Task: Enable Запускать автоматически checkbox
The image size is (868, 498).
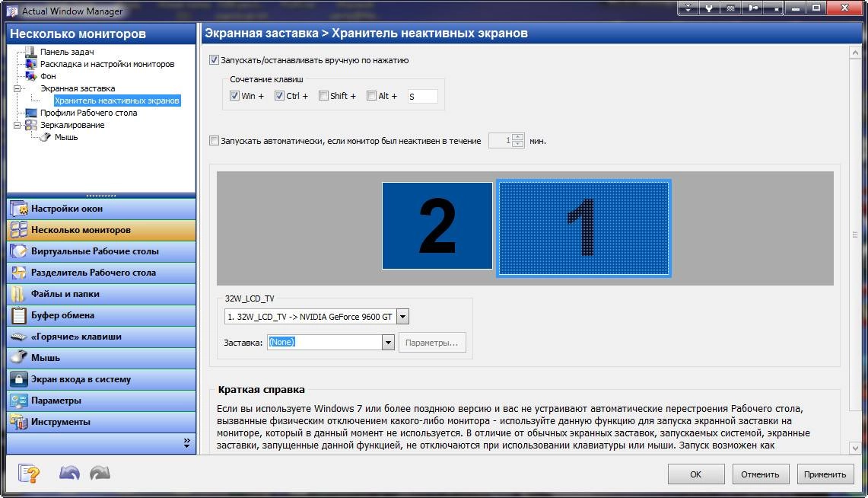Action: [215, 141]
